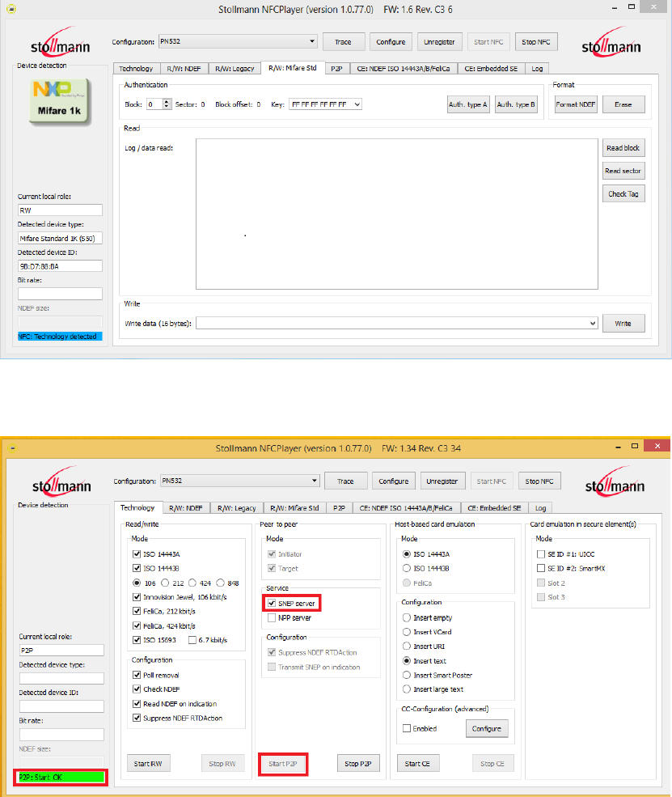The image size is (672, 797).
Task: Open the Key dropdown with FF values
Action: [325, 104]
